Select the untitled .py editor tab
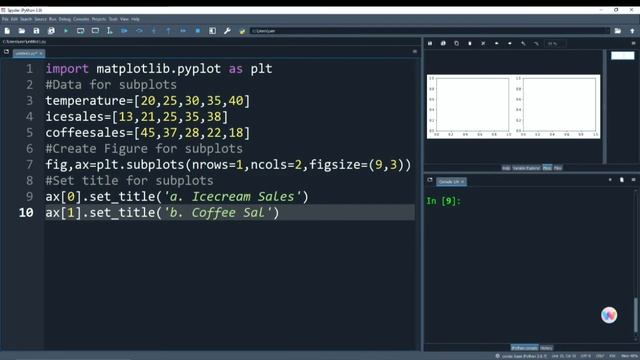Viewport: 640px width, 360px height. pyautogui.click(x=29, y=53)
